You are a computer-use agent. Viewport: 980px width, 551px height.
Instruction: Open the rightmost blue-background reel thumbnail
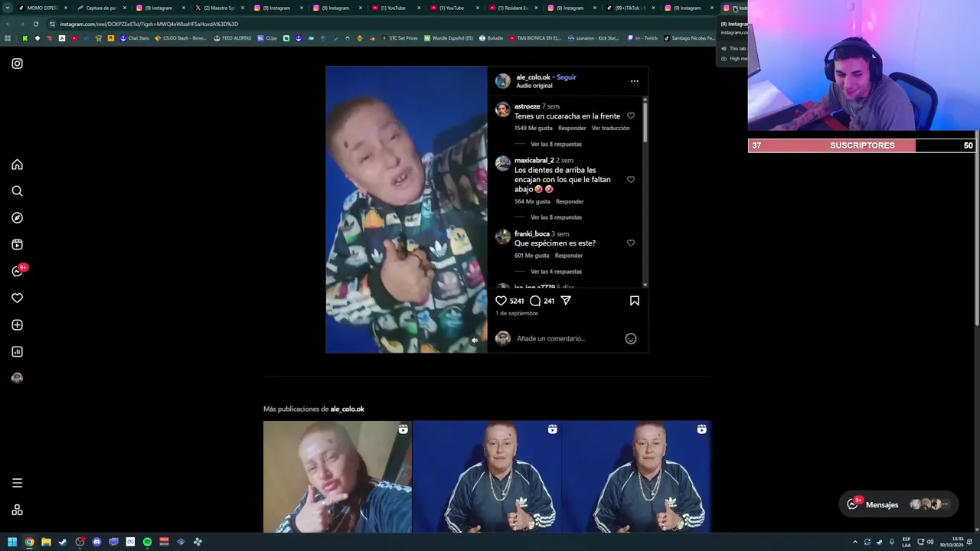(636, 477)
